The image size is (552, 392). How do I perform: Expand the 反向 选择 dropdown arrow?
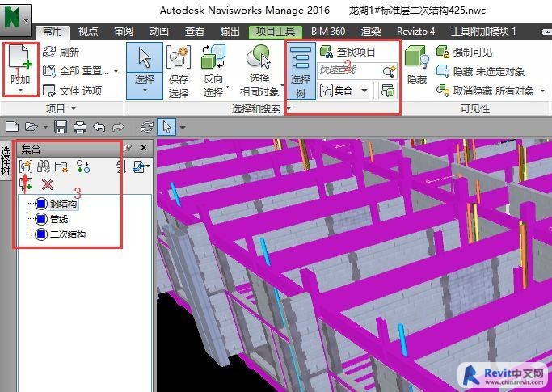click(x=227, y=86)
